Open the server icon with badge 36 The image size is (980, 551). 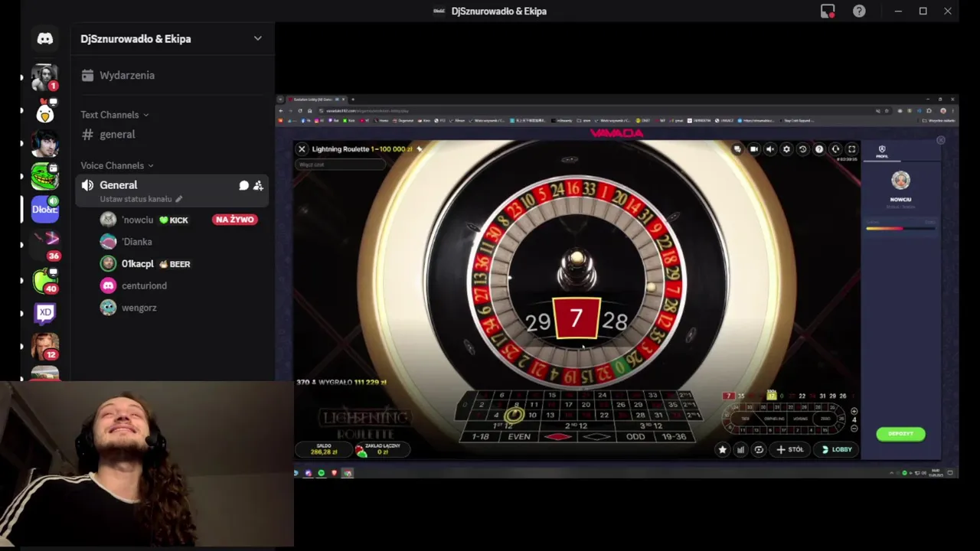(45, 244)
